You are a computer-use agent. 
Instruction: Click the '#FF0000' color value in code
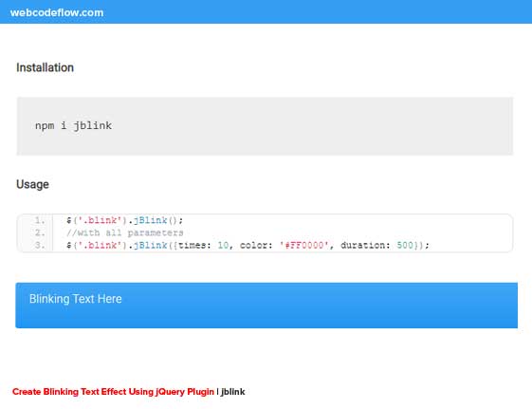tap(304, 245)
